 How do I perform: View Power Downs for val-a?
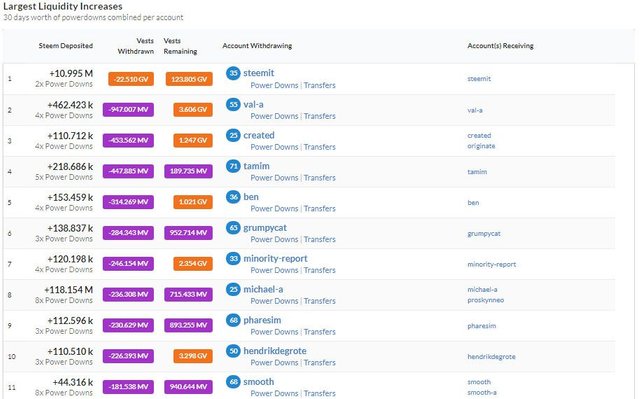(274, 116)
